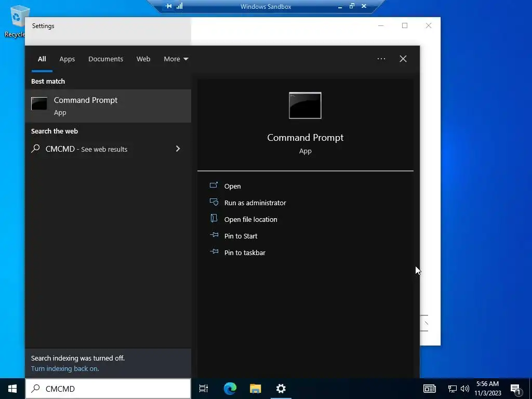Click the file location icon
This screenshot has width=532, height=399.
214,218
